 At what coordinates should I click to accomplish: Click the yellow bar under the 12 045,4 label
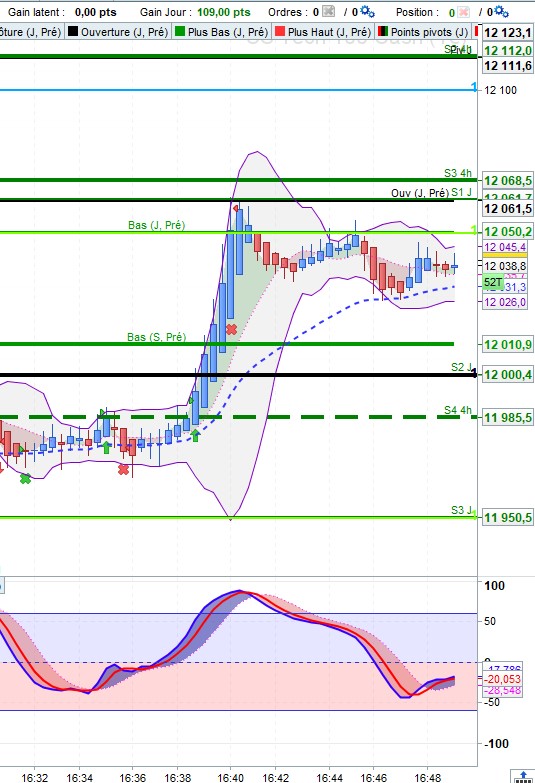coord(505,255)
